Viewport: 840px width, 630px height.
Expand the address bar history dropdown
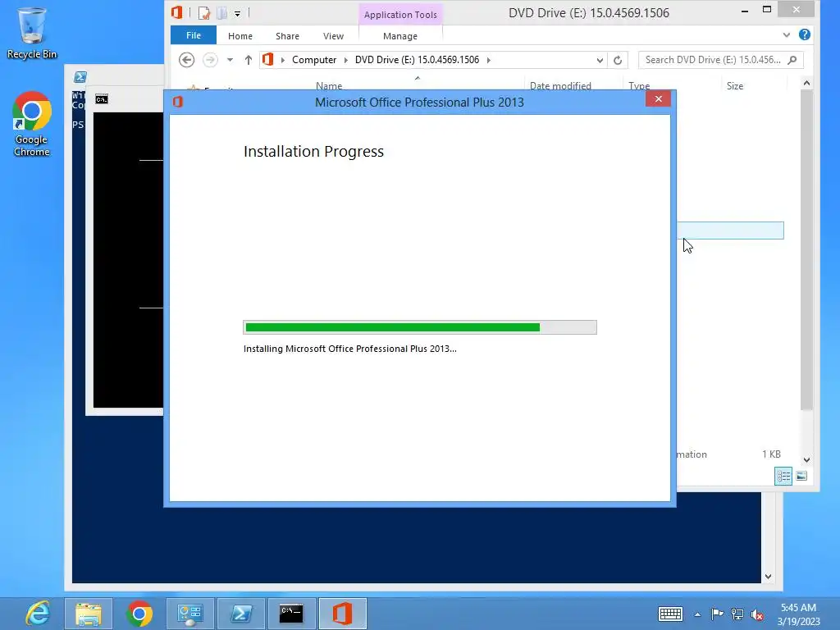click(600, 60)
